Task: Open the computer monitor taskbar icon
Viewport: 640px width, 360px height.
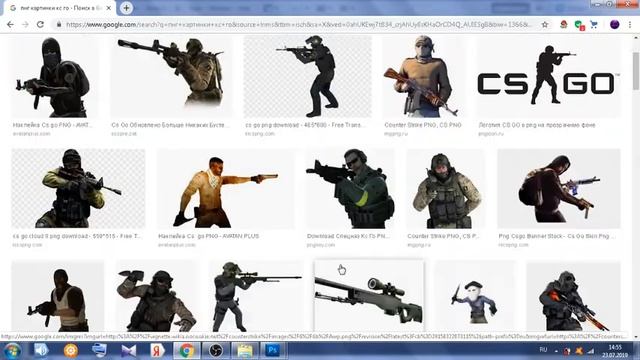Action: point(99,350)
